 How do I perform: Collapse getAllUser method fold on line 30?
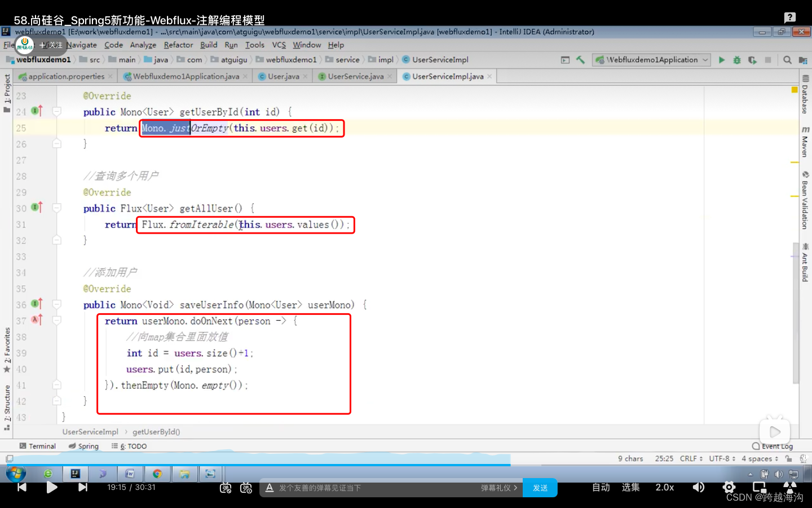56,208
